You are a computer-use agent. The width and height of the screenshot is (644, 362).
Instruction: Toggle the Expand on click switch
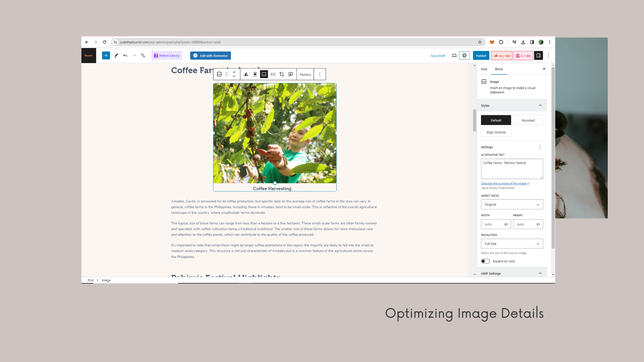[x=485, y=261]
